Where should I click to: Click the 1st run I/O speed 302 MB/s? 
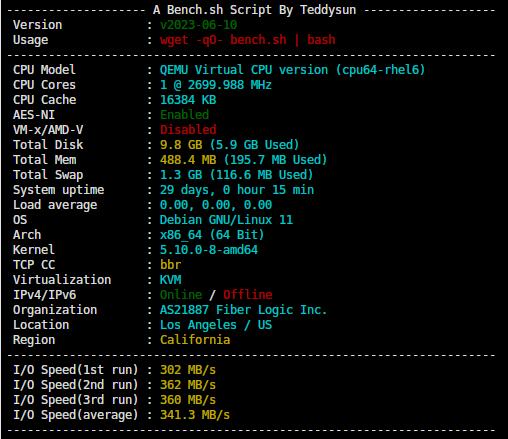[188, 370]
